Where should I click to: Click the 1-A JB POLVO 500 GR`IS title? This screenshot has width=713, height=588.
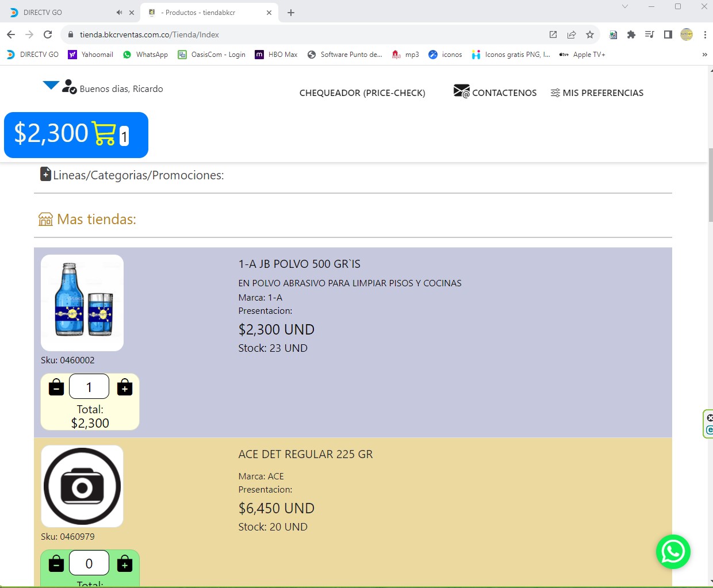pos(300,264)
